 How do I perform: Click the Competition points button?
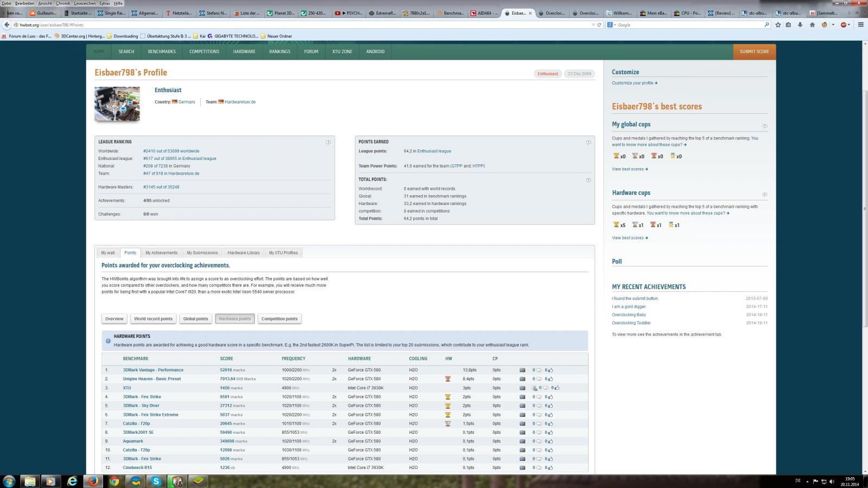point(279,319)
